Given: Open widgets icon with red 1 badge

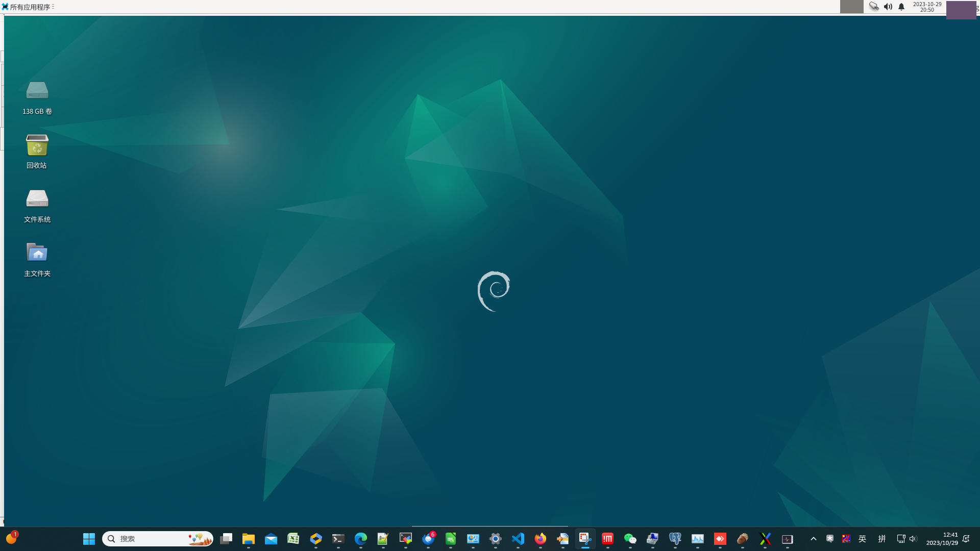Looking at the screenshot, I should point(11,538).
